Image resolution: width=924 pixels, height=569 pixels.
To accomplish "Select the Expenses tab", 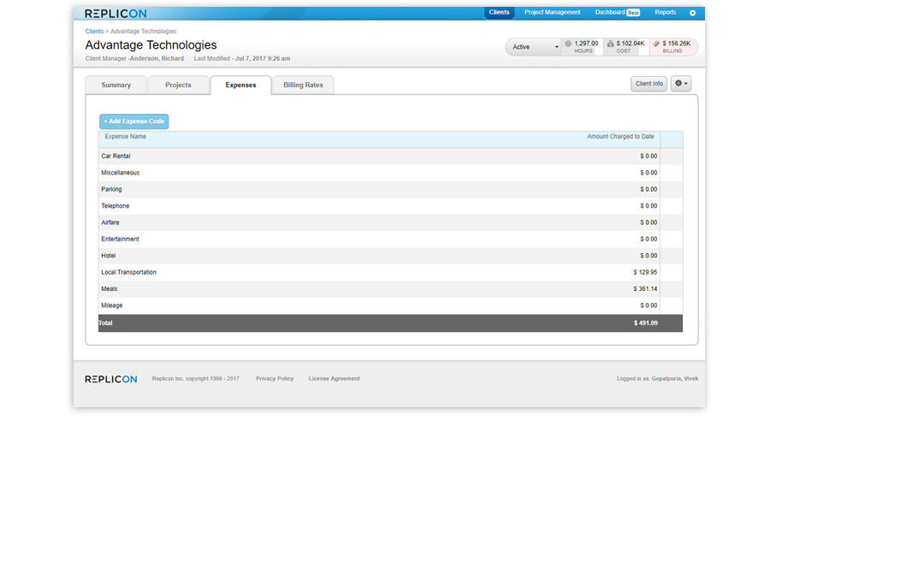I will [240, 85].
